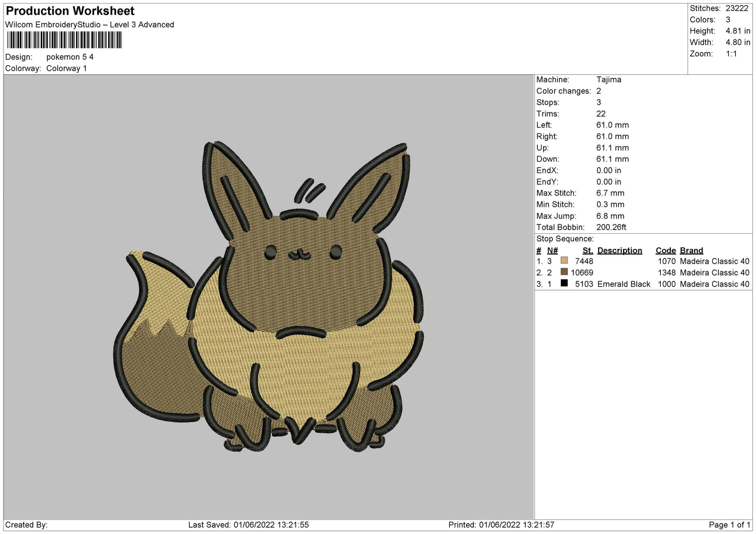756x534 pixels.
Task: Select Min Stitch value 0.3 mm
Action: 611,204
